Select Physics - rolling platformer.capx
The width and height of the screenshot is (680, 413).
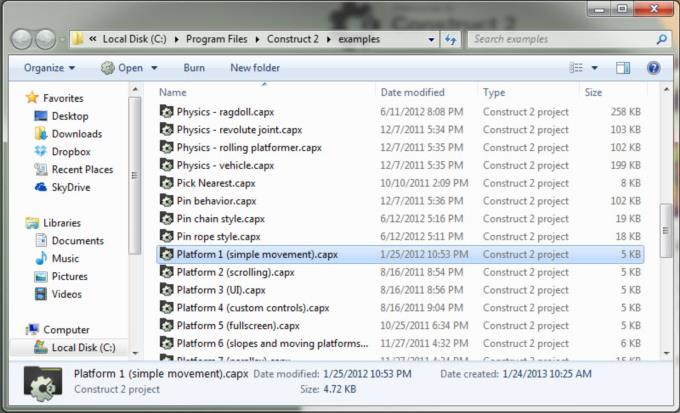pos(249,148)
